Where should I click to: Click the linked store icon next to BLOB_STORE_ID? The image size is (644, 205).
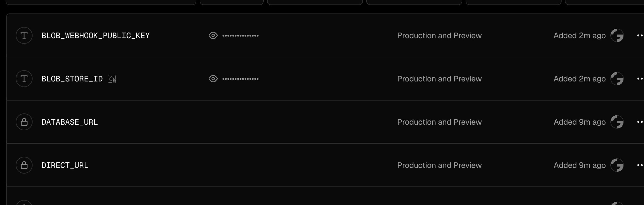click(112, 79)
